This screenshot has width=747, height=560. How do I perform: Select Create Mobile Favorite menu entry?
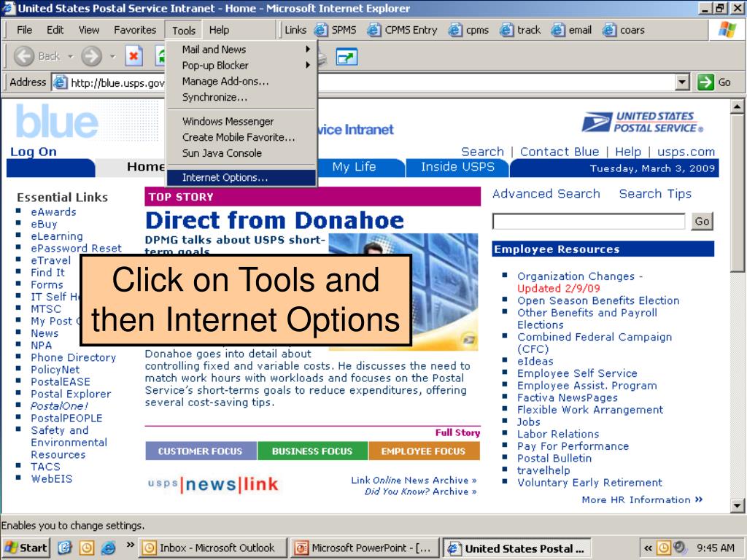pos(241,137)
